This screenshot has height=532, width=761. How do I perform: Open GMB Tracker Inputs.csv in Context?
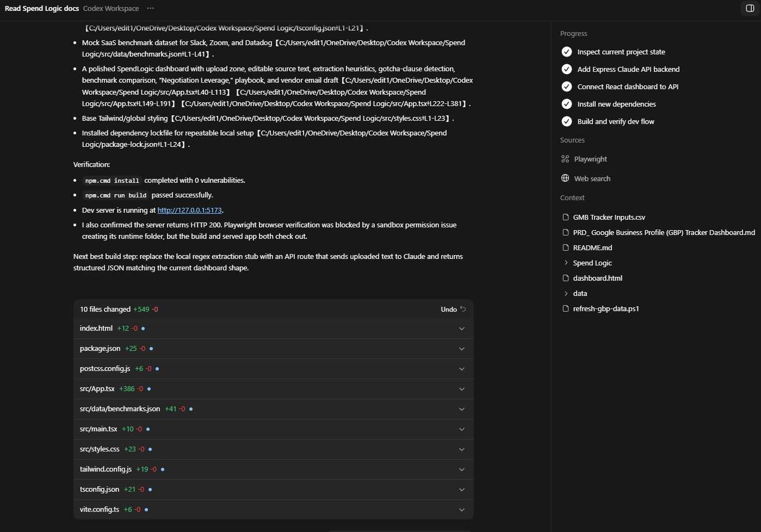(x=609, y=217)
